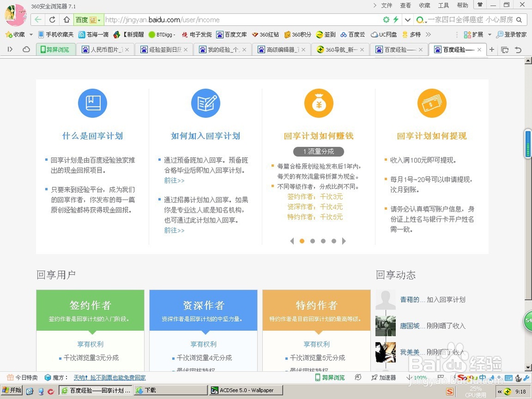Open the 帮助 menu
The image size is (532, 399).
tap(462, 5)
